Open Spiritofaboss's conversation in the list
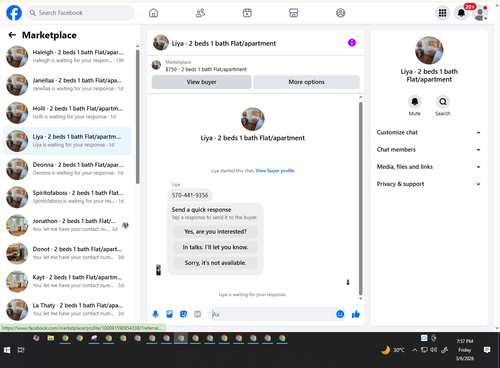Image resolution: width=500 pixels, height=368 pixels. (67, 197)
